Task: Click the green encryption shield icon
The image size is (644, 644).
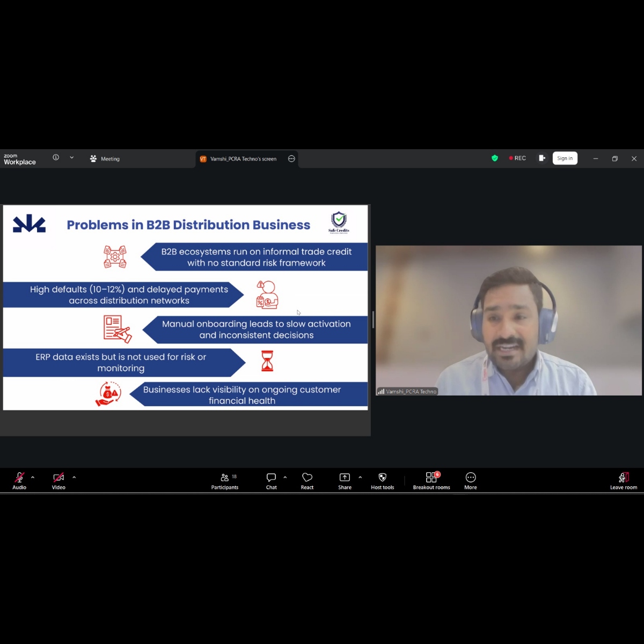Action: pyautogui.click(x=495, y=158)
